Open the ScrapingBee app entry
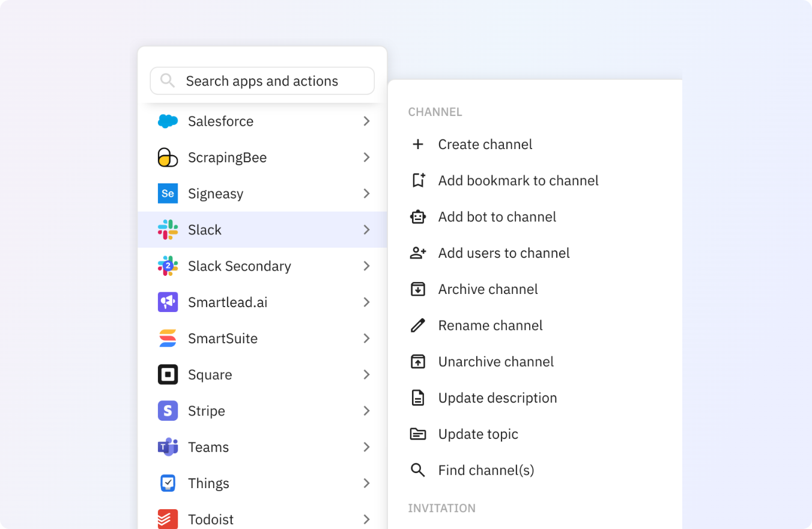812x529 pixels. coord(262,157)
